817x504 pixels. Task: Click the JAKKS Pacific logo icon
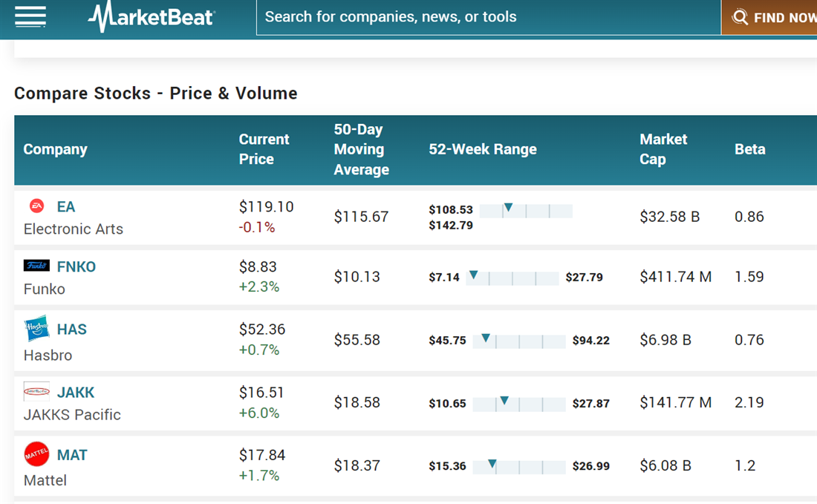(x=36, y=391)
